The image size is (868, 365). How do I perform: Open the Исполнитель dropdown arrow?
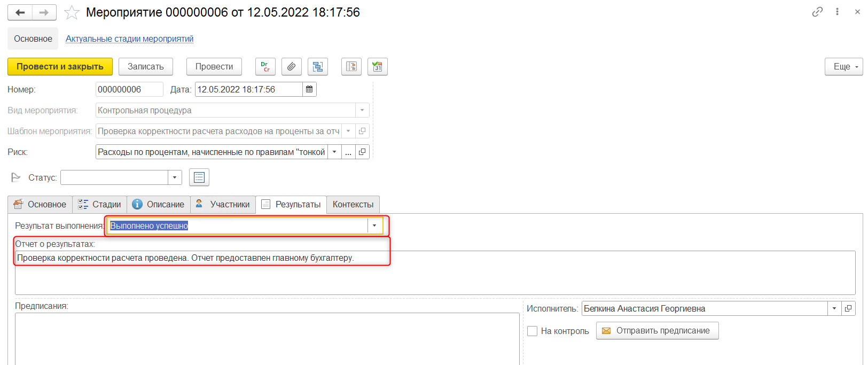(x=834, y=309)
